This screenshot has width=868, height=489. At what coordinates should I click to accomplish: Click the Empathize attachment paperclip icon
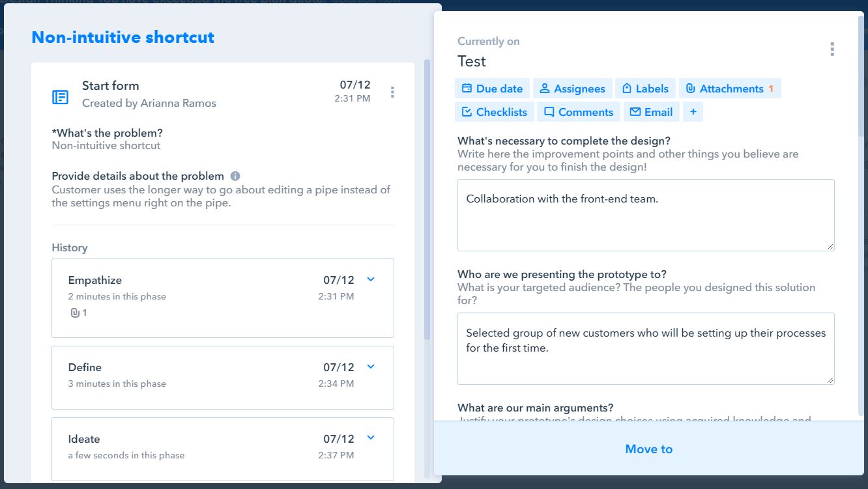click(x=75, y=313)
